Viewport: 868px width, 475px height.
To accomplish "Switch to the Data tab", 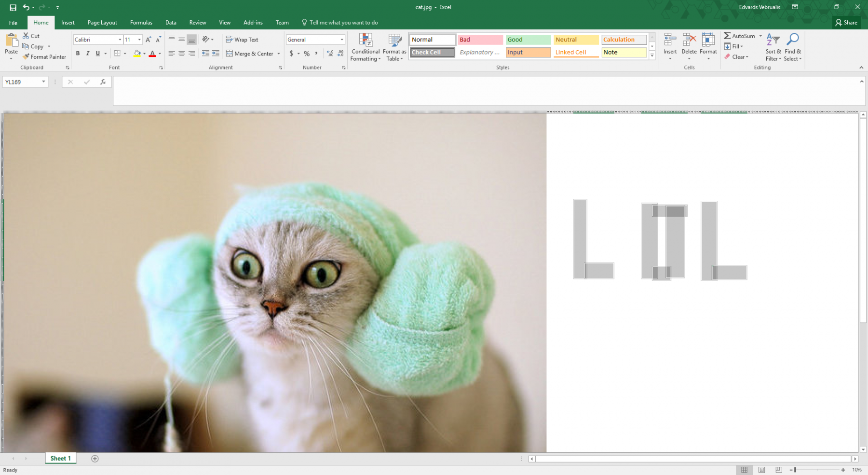I will click(x=171, y=23).
